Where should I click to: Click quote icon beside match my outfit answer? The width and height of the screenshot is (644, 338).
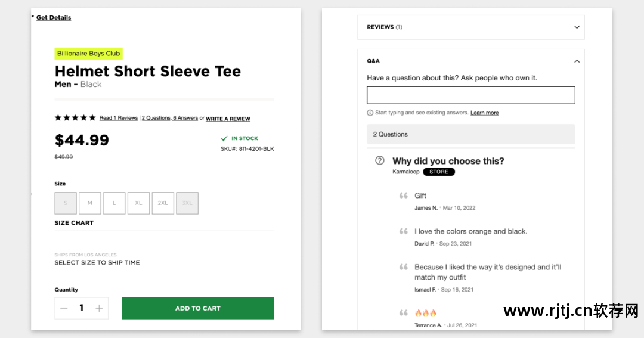pos(404,267)
